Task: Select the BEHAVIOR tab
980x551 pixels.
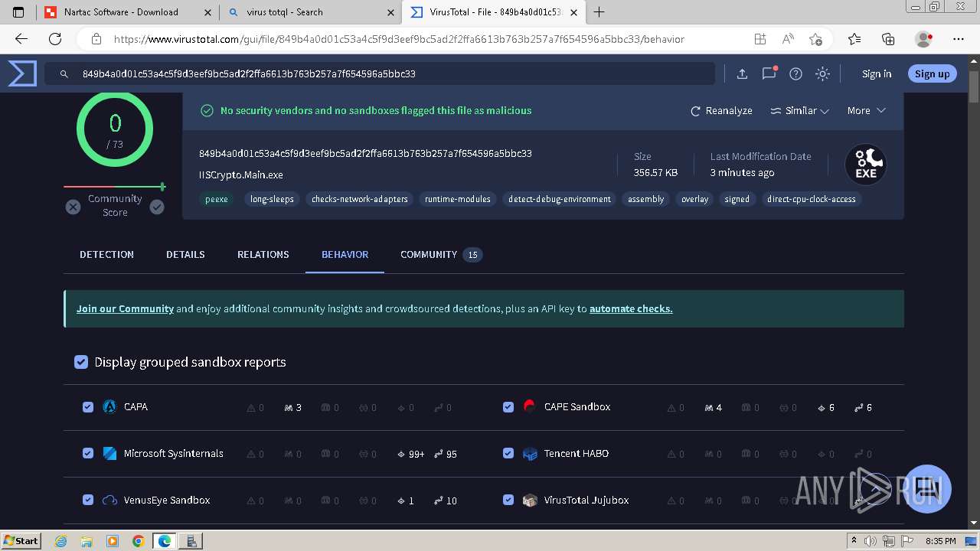Action: tap(345, 254)
